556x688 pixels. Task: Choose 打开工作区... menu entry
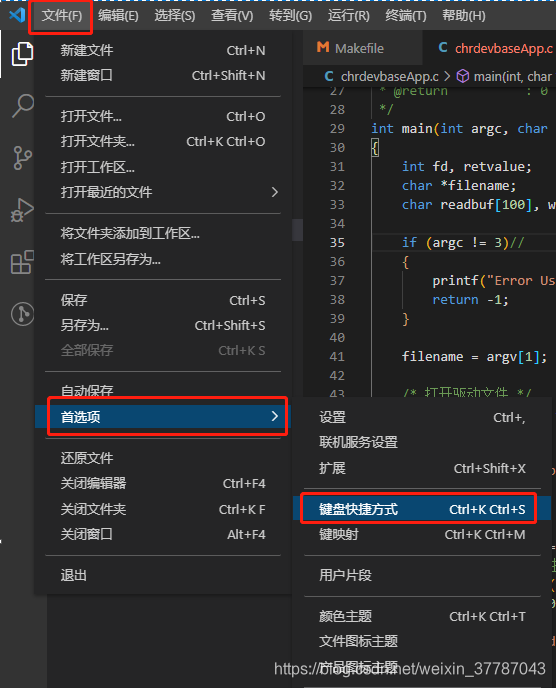(163, 167)
